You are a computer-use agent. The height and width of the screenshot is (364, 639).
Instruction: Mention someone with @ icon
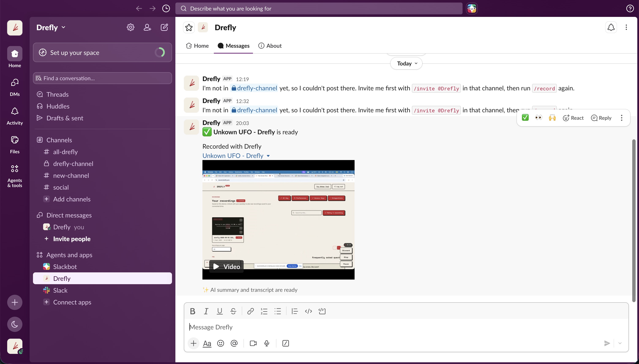[234, 343]
